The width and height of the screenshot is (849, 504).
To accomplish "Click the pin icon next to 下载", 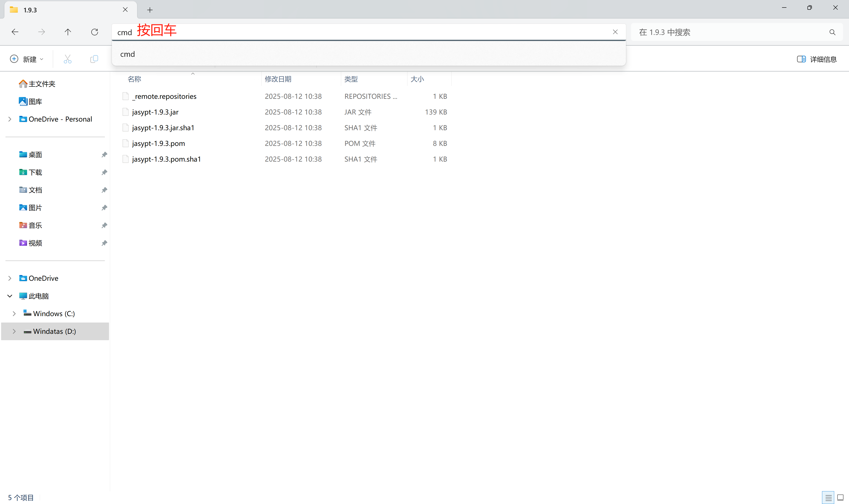I will [x=104, y=172].
